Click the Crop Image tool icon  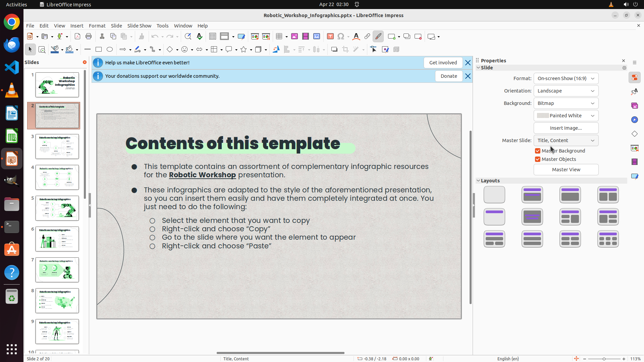345,50
